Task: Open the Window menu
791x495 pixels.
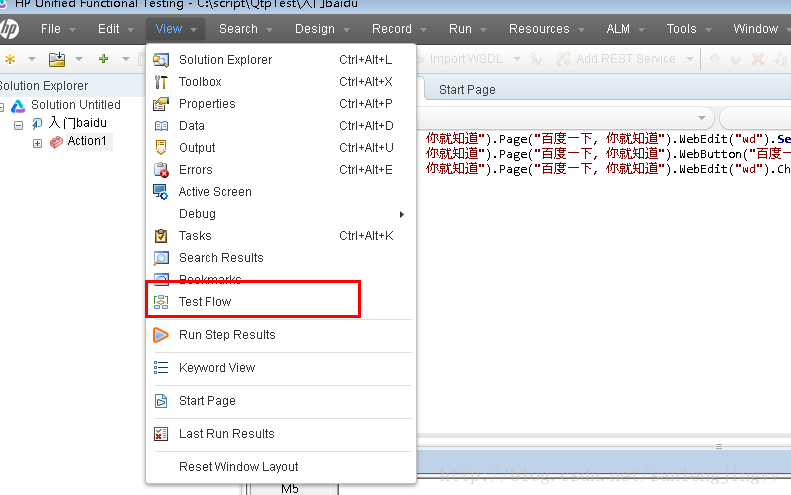Action: (x=759, y=29)
